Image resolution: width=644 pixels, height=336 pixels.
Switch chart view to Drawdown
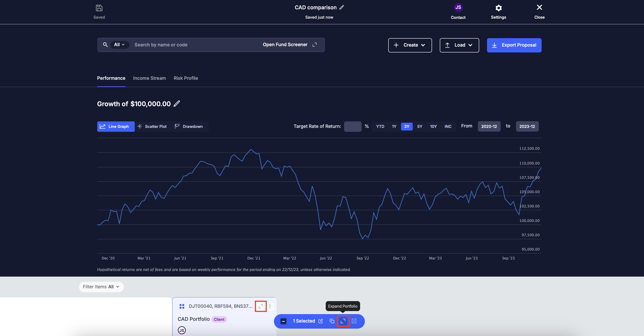pyautogui.click(x=189, y=126)
